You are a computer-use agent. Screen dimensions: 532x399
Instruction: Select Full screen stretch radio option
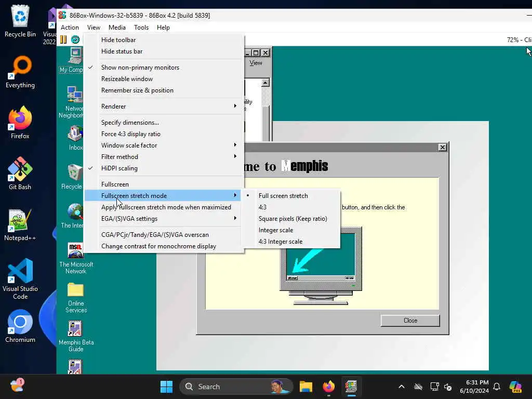tap(291, 195)
